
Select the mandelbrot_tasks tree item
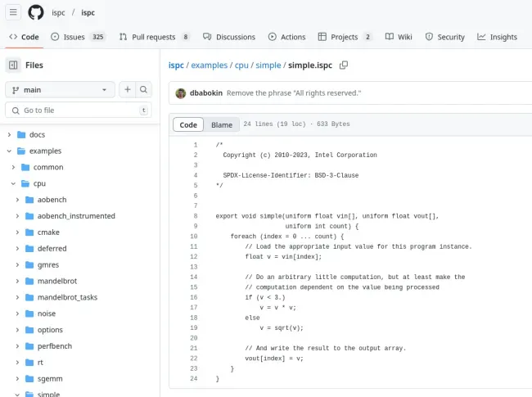click(x=67, y=298)
